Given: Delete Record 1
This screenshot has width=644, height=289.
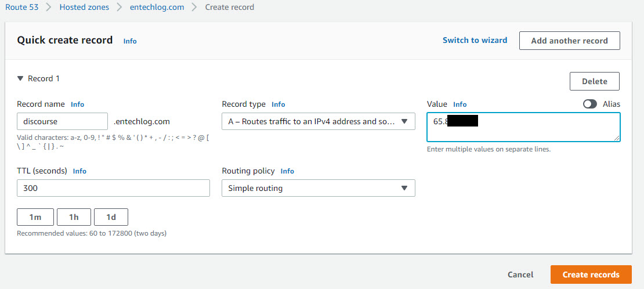Looking at the screenshot, I should pyautogui.click(x=594, y=81).
